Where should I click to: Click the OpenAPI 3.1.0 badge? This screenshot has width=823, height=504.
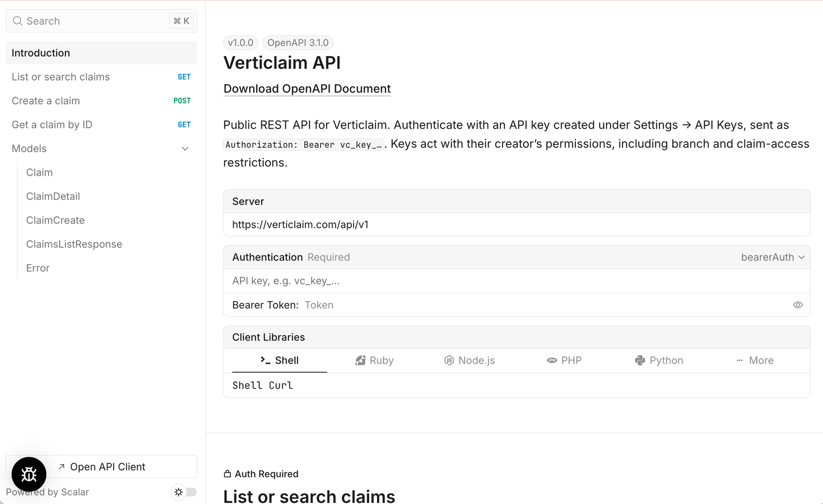pos(298,43)
